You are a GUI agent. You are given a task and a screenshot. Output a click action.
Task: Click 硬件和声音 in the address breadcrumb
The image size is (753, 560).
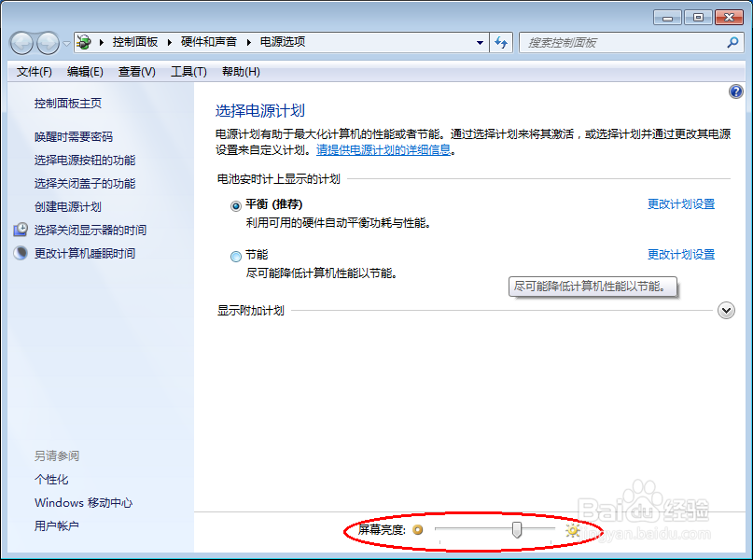coord(209,42)
